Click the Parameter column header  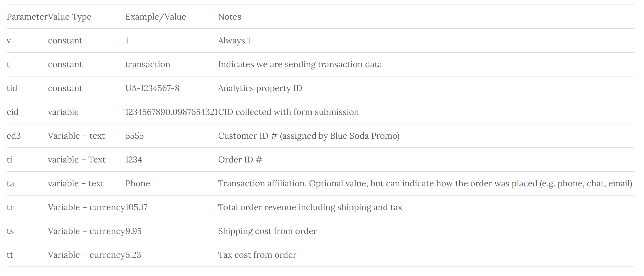click(x=27, y=17)
